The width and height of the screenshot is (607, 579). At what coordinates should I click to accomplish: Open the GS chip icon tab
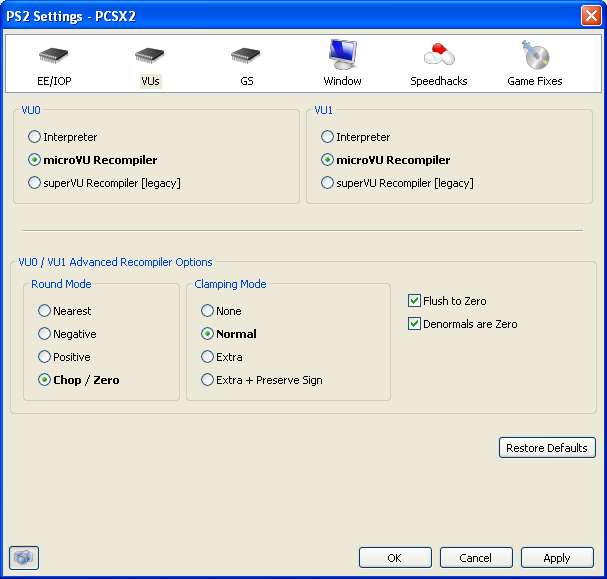246,56
